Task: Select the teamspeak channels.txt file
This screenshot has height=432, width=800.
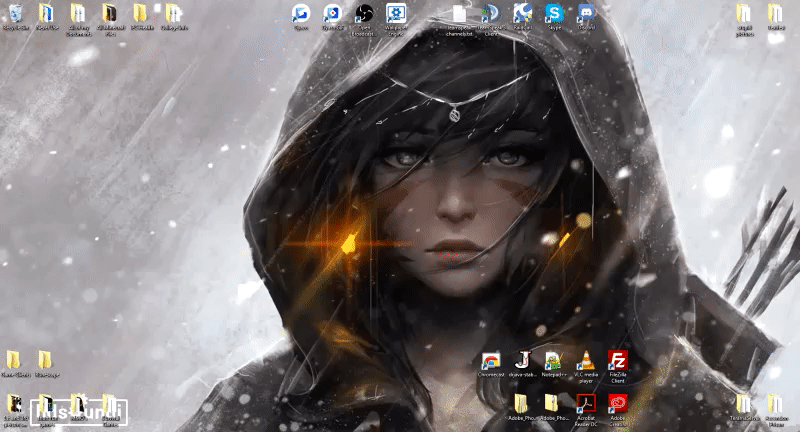Action: 459,19
